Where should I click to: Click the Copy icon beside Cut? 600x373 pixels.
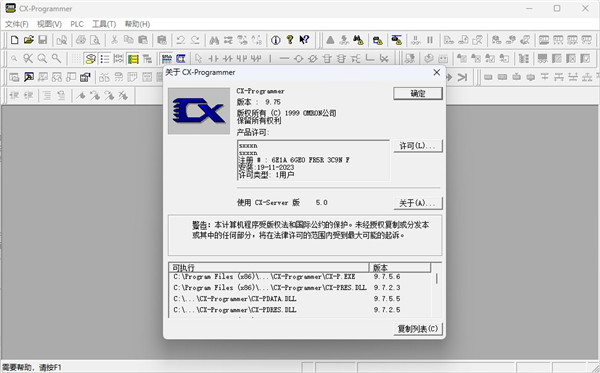[x=129, y=40]
